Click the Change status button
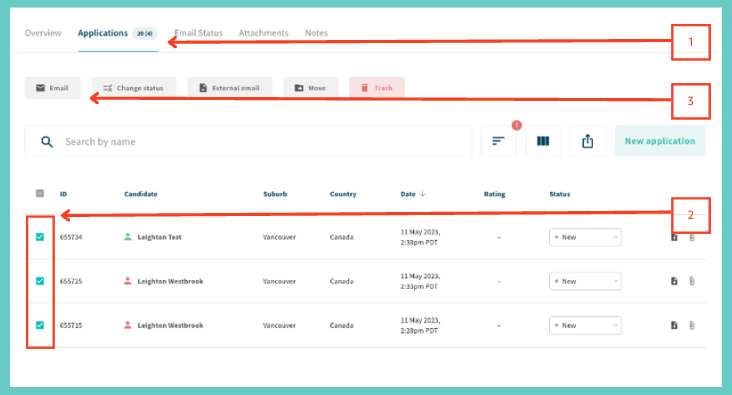732x395 pixels. point(134,88)
